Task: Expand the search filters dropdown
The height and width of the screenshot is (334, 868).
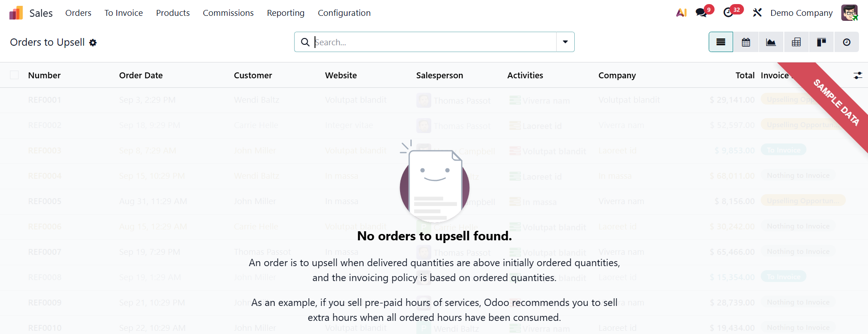Action: (565, 42)
